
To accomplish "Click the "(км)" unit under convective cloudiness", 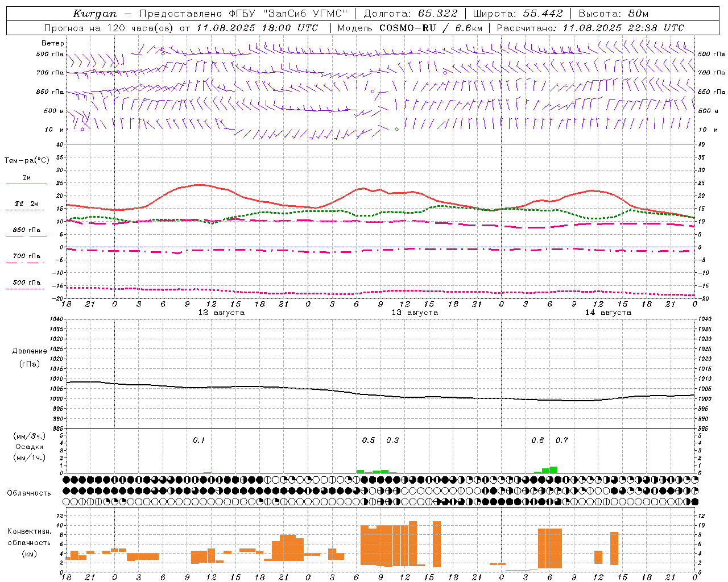I will (30, 554).
